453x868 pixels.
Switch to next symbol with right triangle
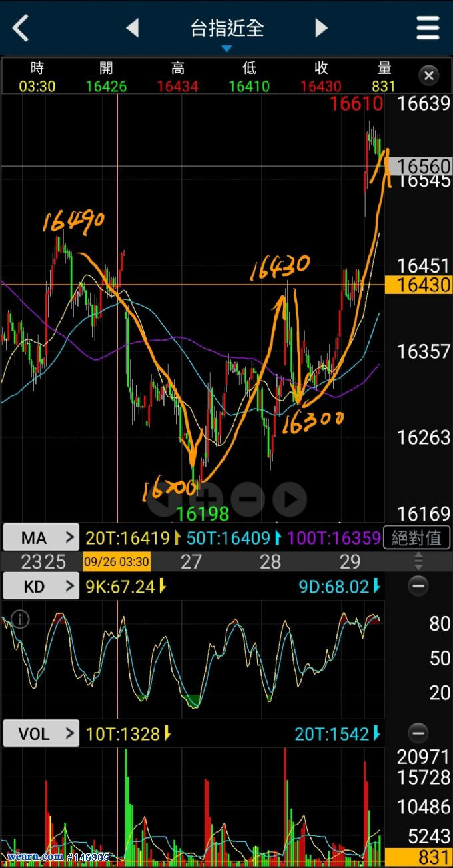click(321, 28)
